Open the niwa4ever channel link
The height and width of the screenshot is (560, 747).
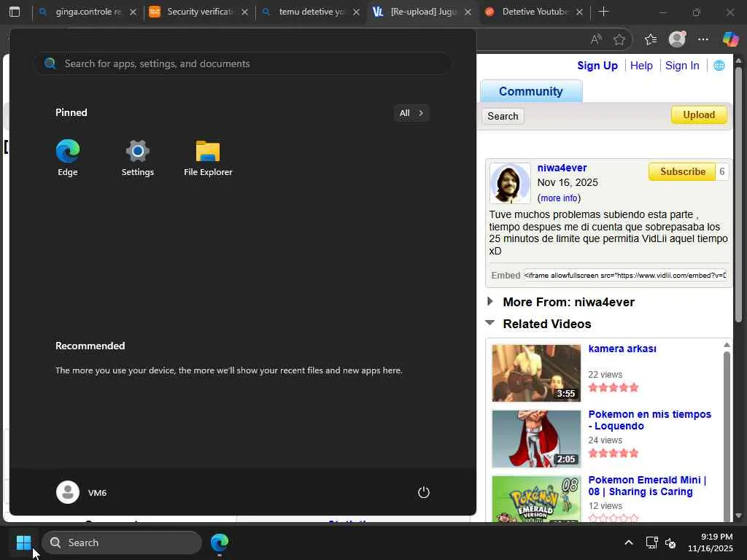tap(562, 168)
